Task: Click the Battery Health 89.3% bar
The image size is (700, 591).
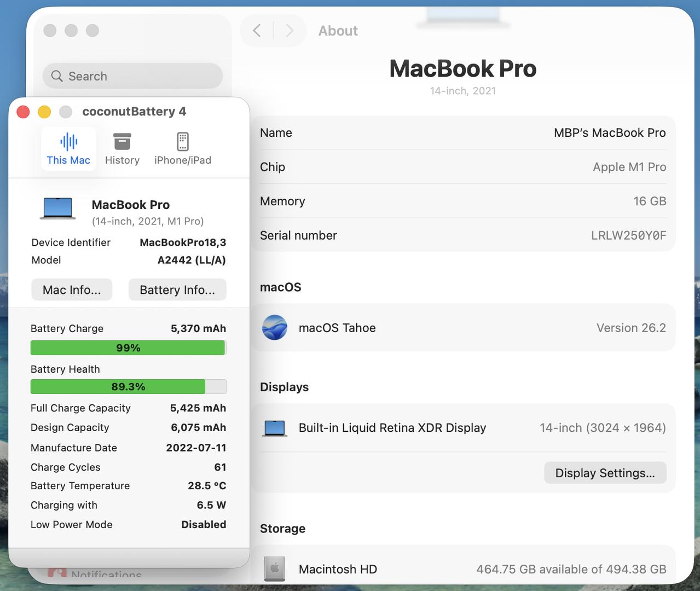Action: (128, 387)
